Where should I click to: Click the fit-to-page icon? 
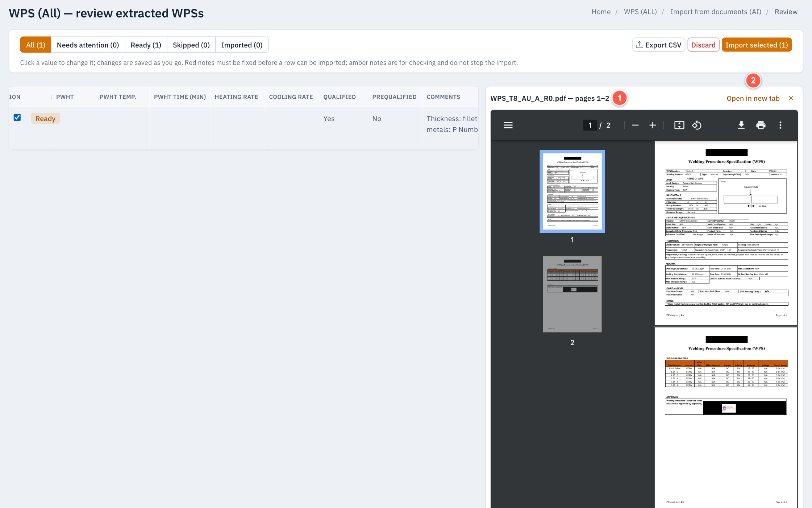pos(679,125)
